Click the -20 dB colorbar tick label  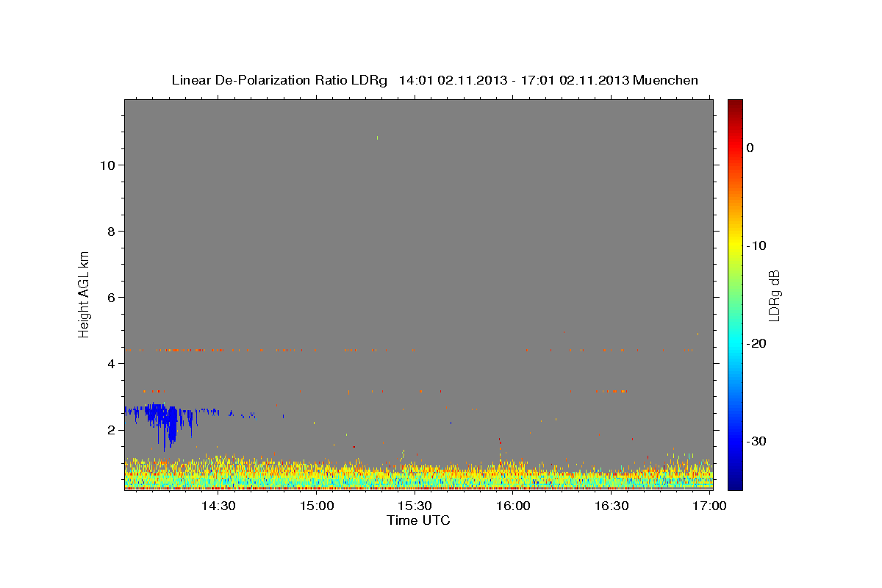coord(757,343)
